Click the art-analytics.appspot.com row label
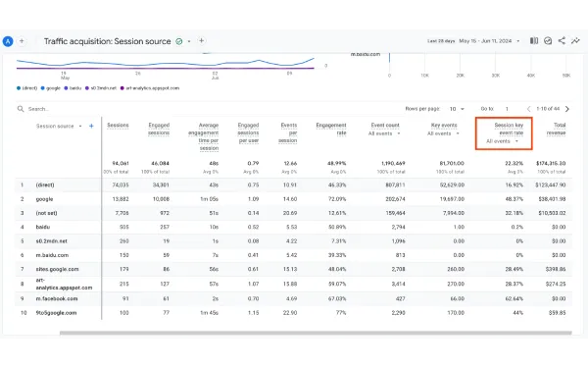This screenshot has width=588, height=368. 64,284
